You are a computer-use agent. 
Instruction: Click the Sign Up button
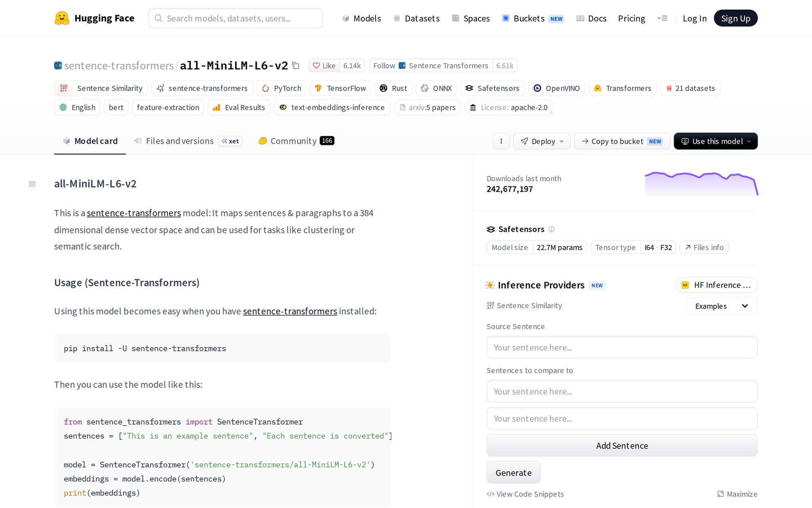click(735, 18)
